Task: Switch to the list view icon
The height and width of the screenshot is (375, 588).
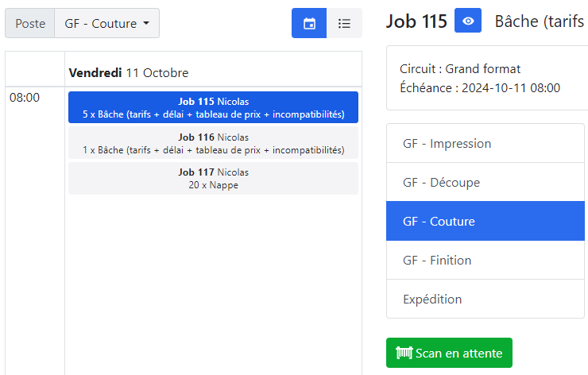Action: point(344,23)
